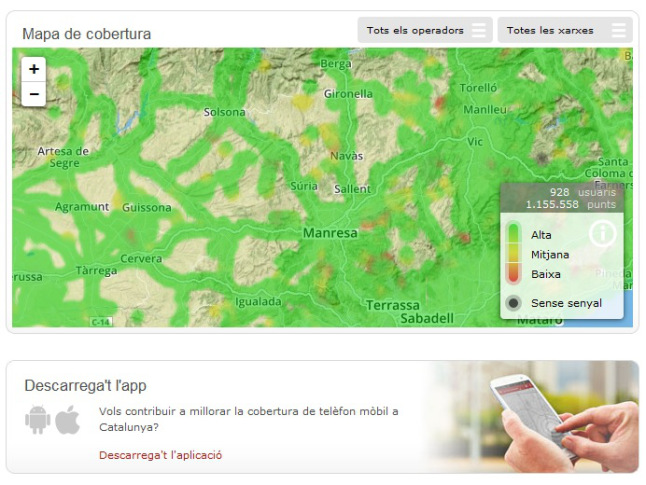Click the Apple logo icon
646x485 pixels.
point(67,420)
